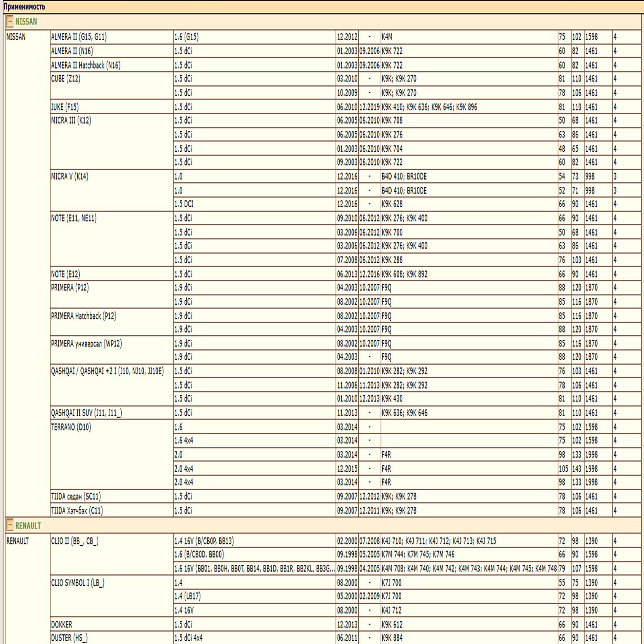This screenshot has height=644, width=644.
Task: Click the MICRA V (K14) model cell
Action: coord(70,176)
